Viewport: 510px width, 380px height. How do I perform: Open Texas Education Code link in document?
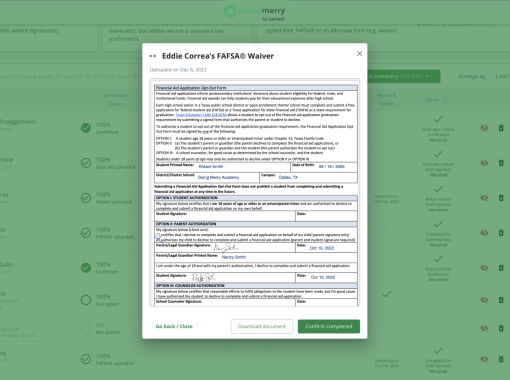coord(201,115)
